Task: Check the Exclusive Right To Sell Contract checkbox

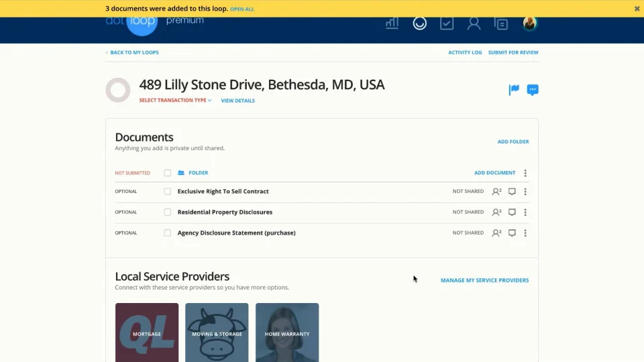Action: coord(168,192)
